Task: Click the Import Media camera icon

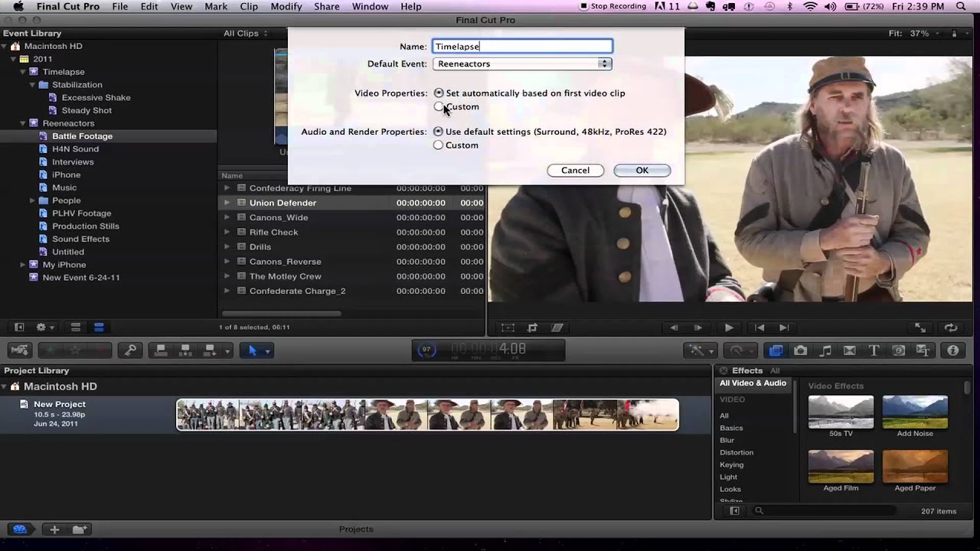Action: click(20, 350)
